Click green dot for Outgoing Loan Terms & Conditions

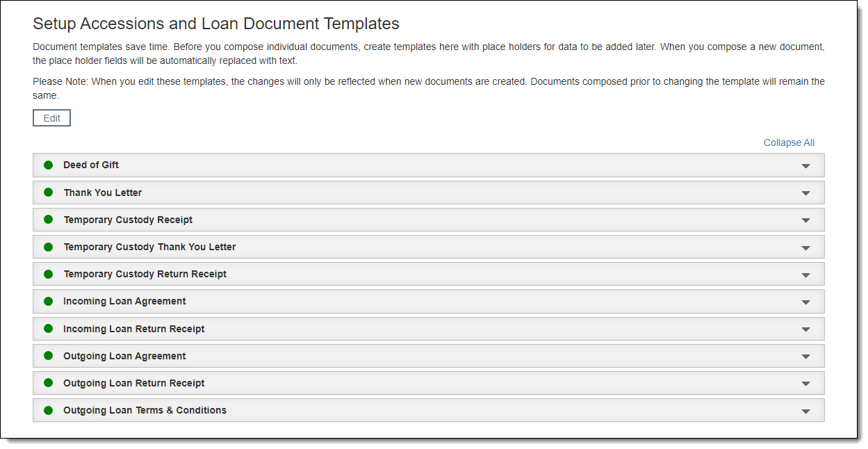(48, 410)
